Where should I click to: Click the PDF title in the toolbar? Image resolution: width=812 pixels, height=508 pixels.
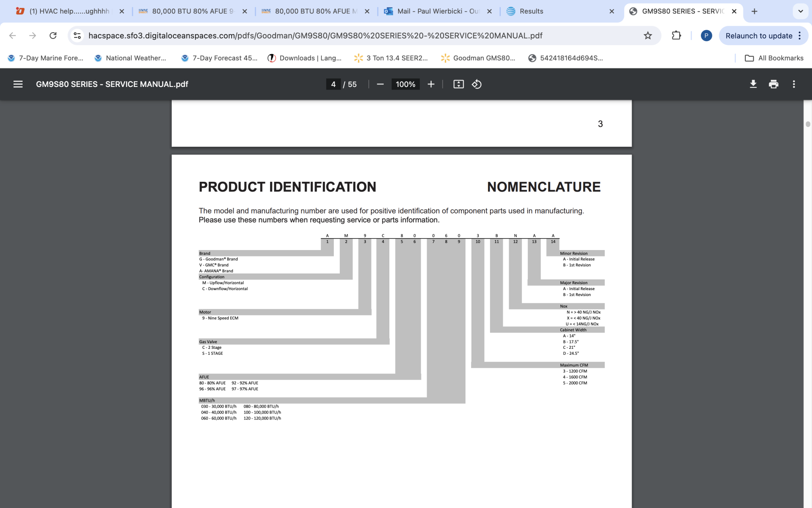pyautogui.click(x=112, y=84)
